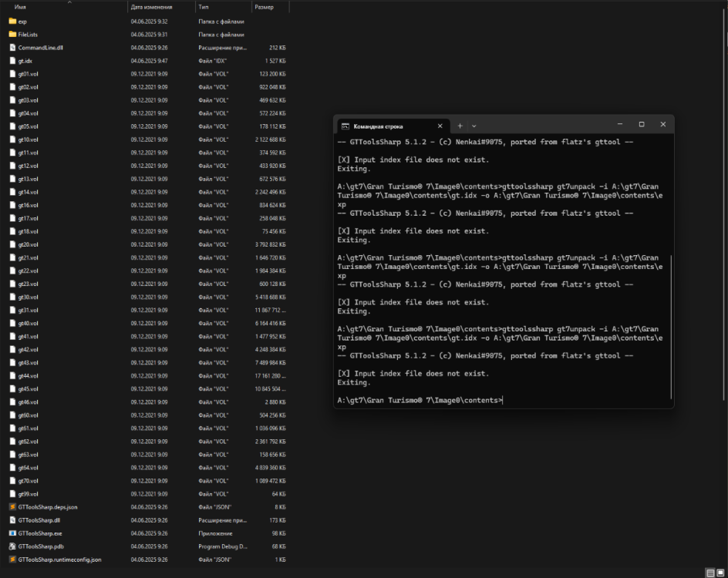Click the GTToolsSharp.pdb file icon
The height and width of the screenshot is (578, 728).
pos(12,546)
